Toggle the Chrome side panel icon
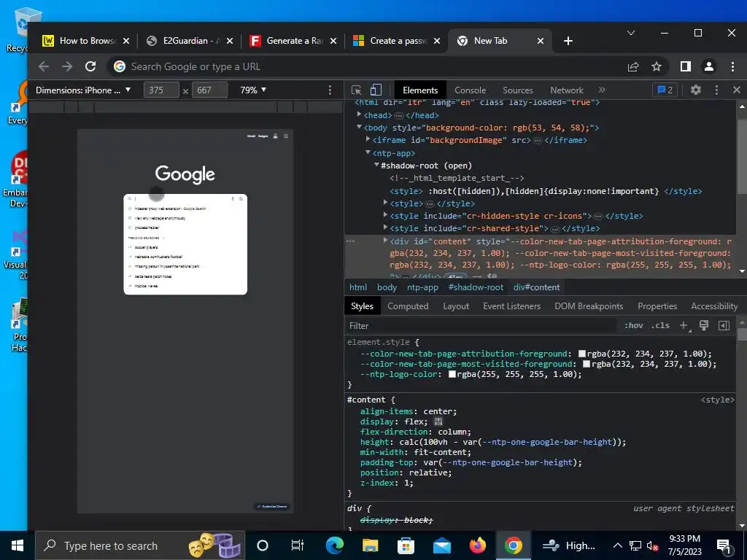Image resolution: width=747 pixels, height=560 pixels. click(x=686, y=66)
